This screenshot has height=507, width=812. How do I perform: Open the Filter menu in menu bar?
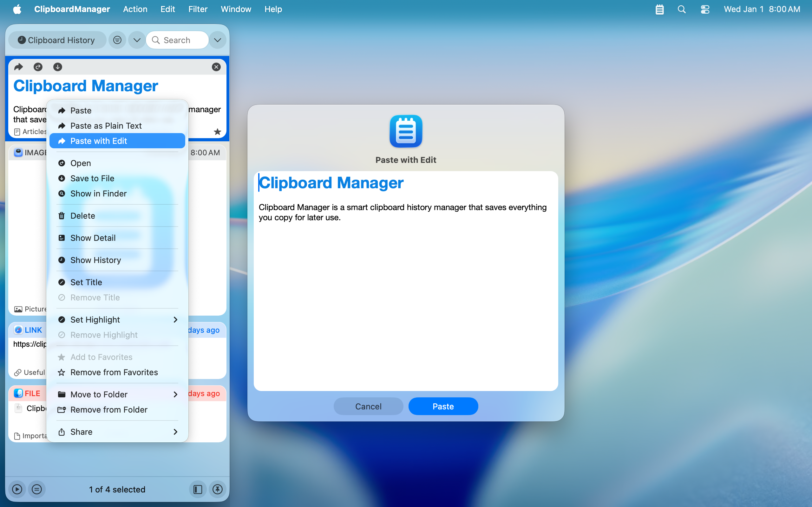click(198, 9)
